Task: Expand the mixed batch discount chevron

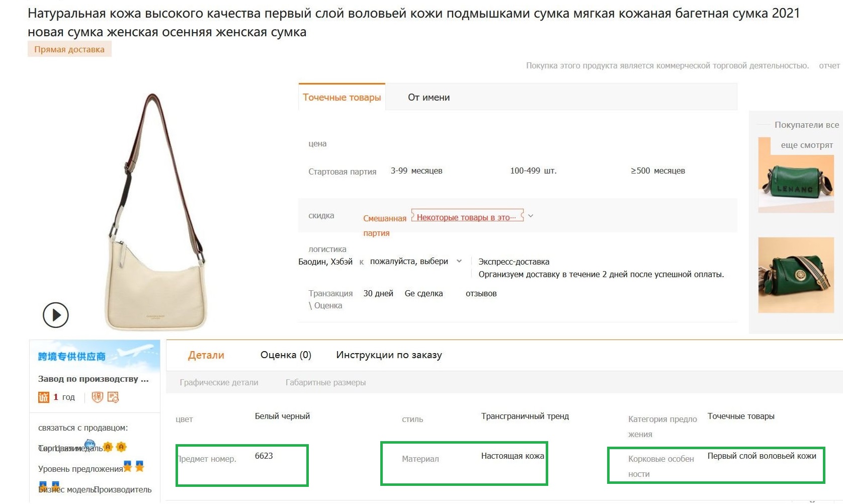Action: click(x=531, y=216)
